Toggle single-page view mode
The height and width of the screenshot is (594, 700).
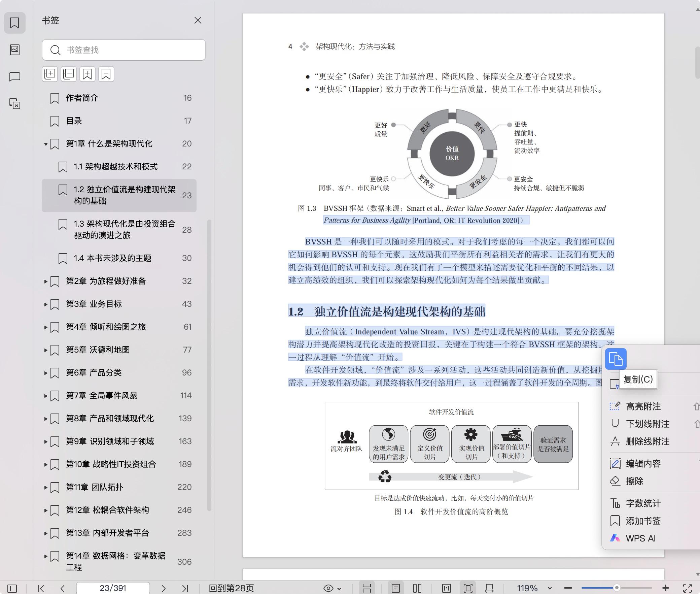pos(396,588)
